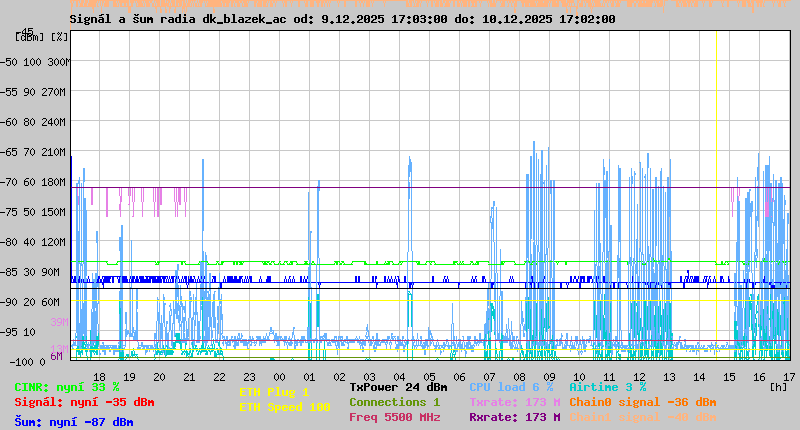Click the '-95 10' y-axis label
800x430 pixels.
coord(18,332)
